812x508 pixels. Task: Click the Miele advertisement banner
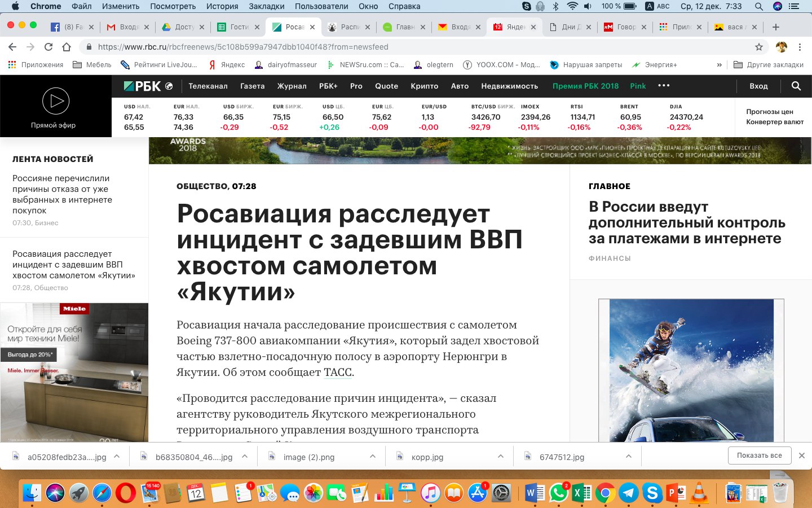(x=74, y=373)
